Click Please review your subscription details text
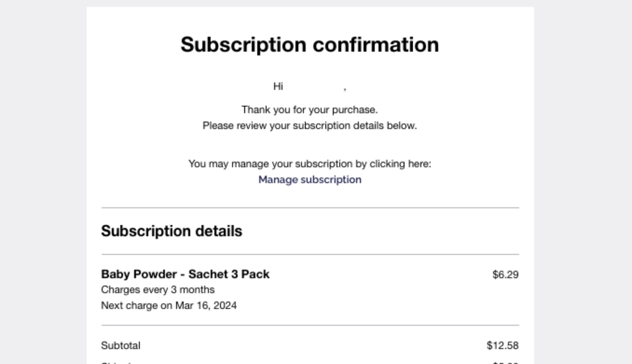The width and height of the screenshot is (632, 364). coord(310,125)
